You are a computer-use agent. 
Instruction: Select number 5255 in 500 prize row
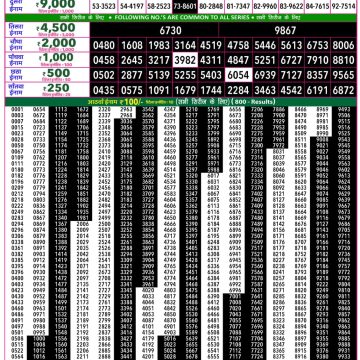click(x=185, y=75)
